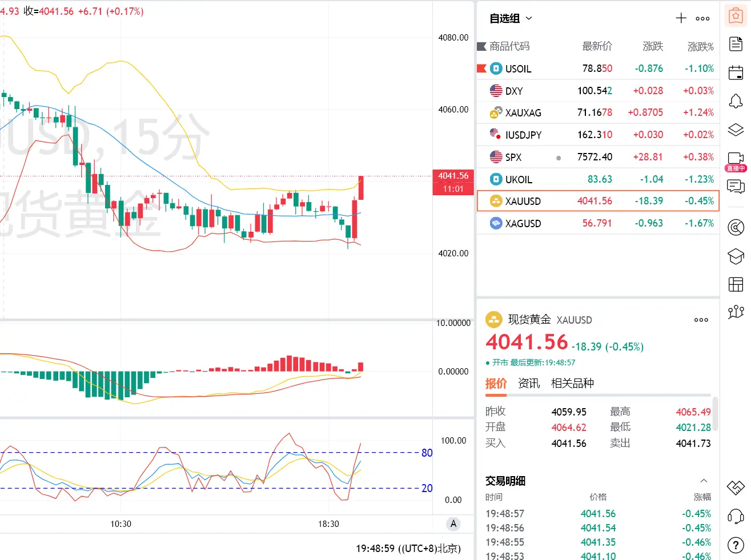This screenshot has width=751, height=560.
Task: Open the graduation cap education icon
Action: pos(736,256)
